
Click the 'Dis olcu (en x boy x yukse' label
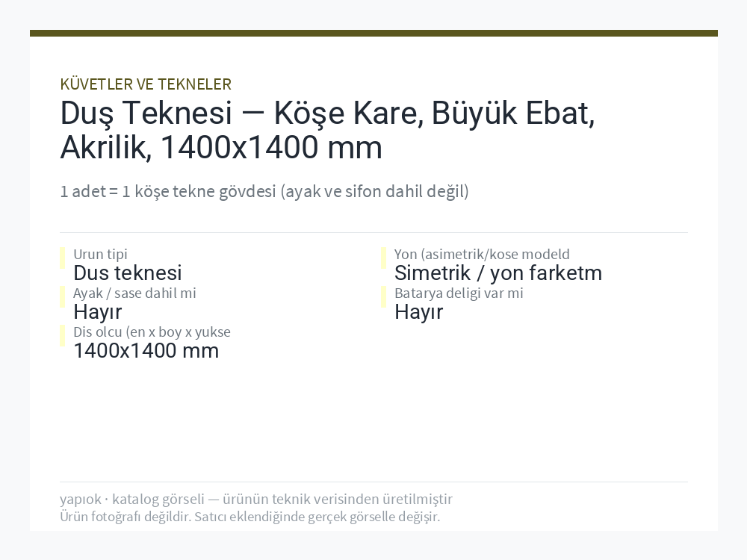coord(152,332)
